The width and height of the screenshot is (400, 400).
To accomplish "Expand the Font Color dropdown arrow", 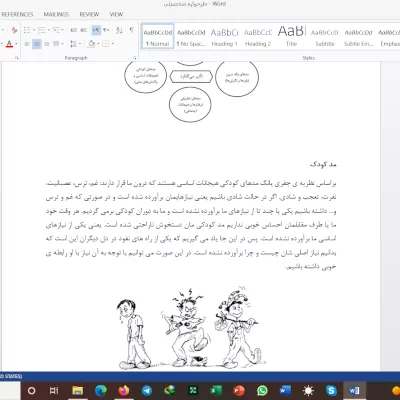I will [16, 44].
